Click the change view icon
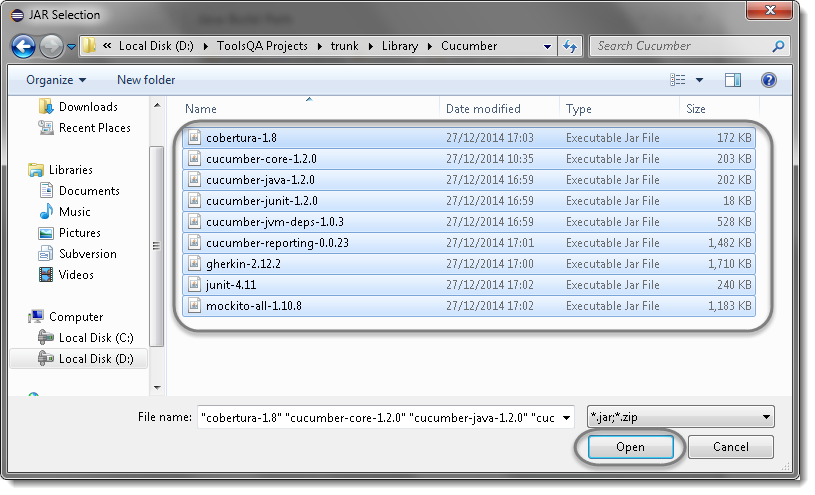Viewport: 815px width, 495px height. pos(677,80)
